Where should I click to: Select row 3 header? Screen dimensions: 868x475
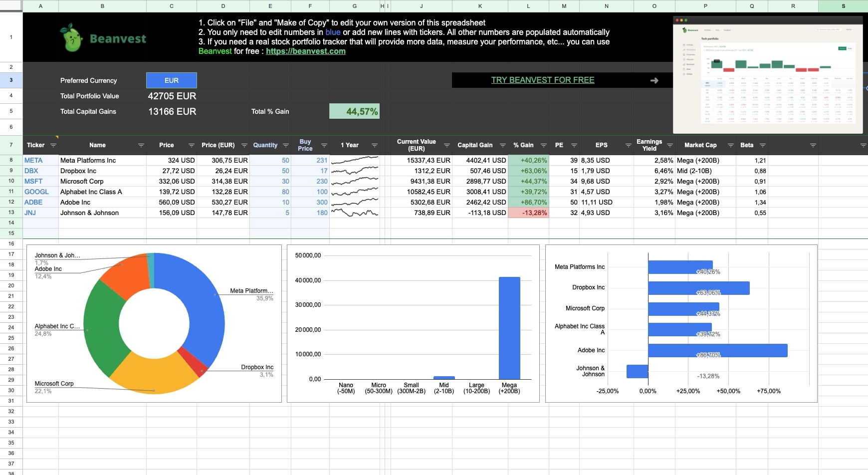(x=11, y=80)
